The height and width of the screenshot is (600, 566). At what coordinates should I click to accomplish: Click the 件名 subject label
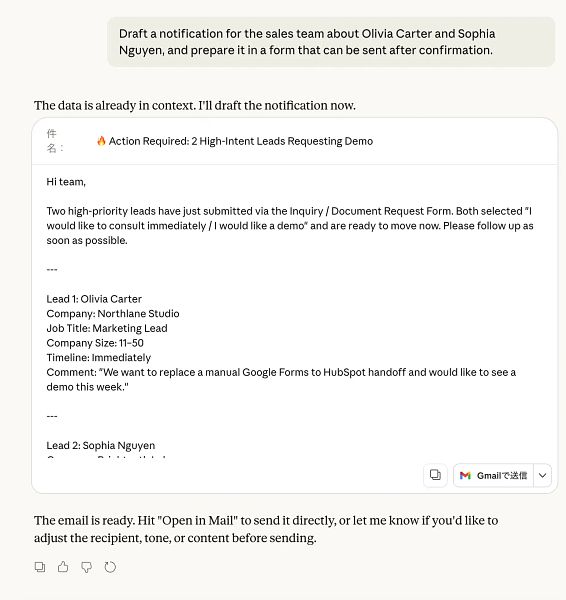pyautogui.click(x=54, y=141)
